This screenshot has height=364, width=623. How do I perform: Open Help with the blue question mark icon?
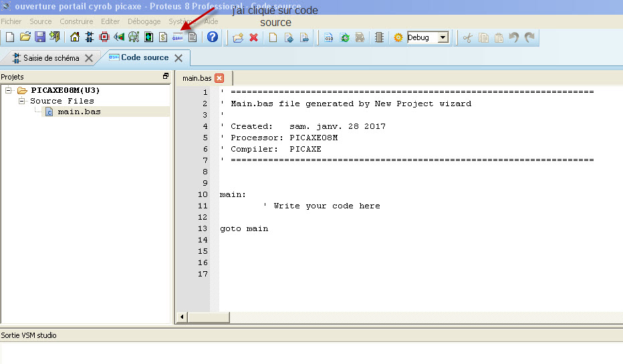(213, 37)
